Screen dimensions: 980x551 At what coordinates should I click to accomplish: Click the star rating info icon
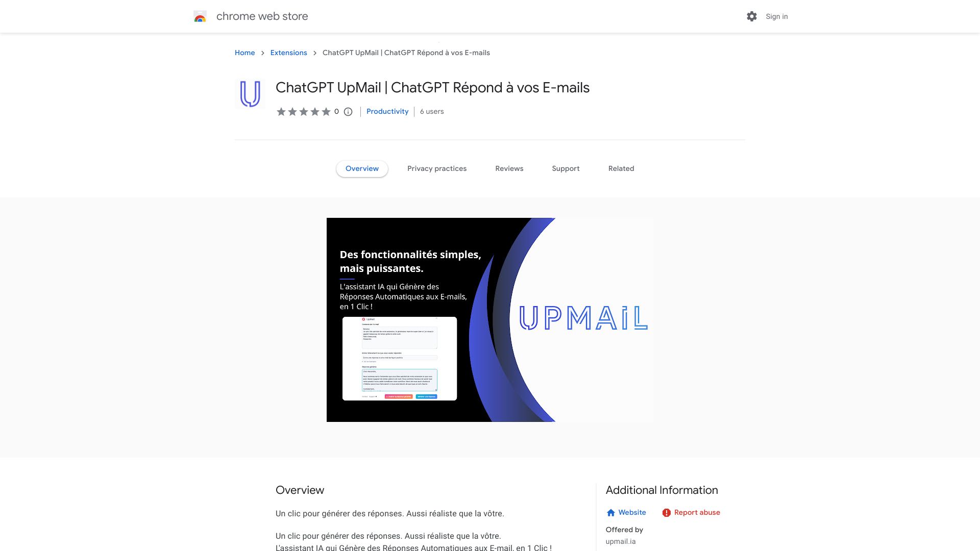348,112
